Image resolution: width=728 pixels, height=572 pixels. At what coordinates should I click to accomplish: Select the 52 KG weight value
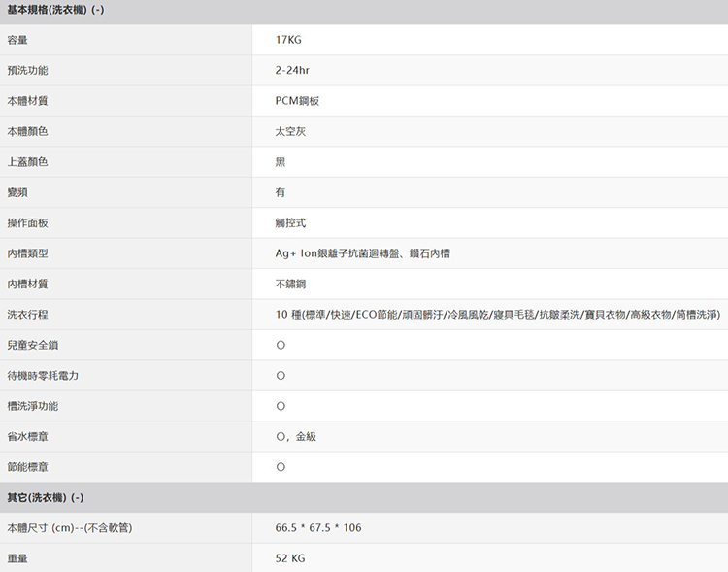coord(290,558)
